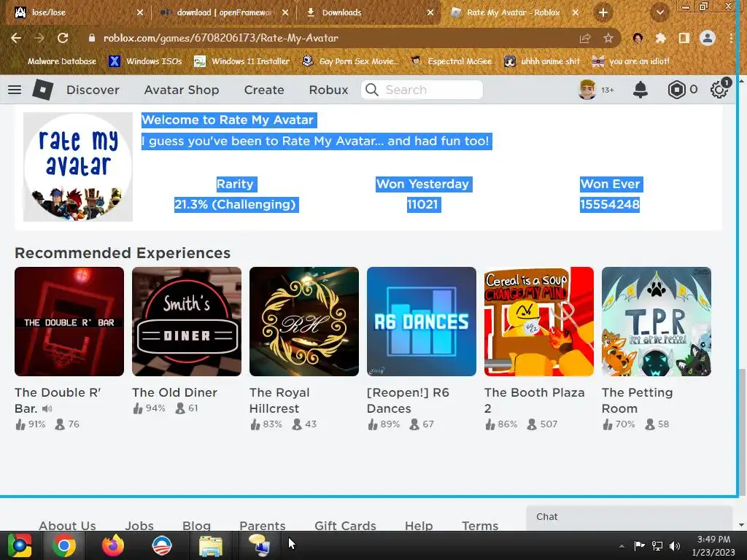Viewport: 747px width, 560px height.
Task: Open the Chrome three-dot menu
Action: pos(731,38)
